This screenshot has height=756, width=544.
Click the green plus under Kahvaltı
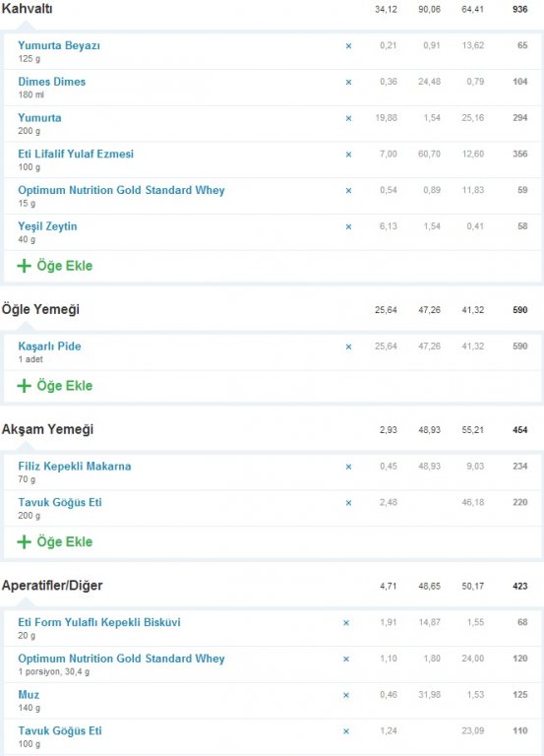pyautogui.click(x=24, y=266)
